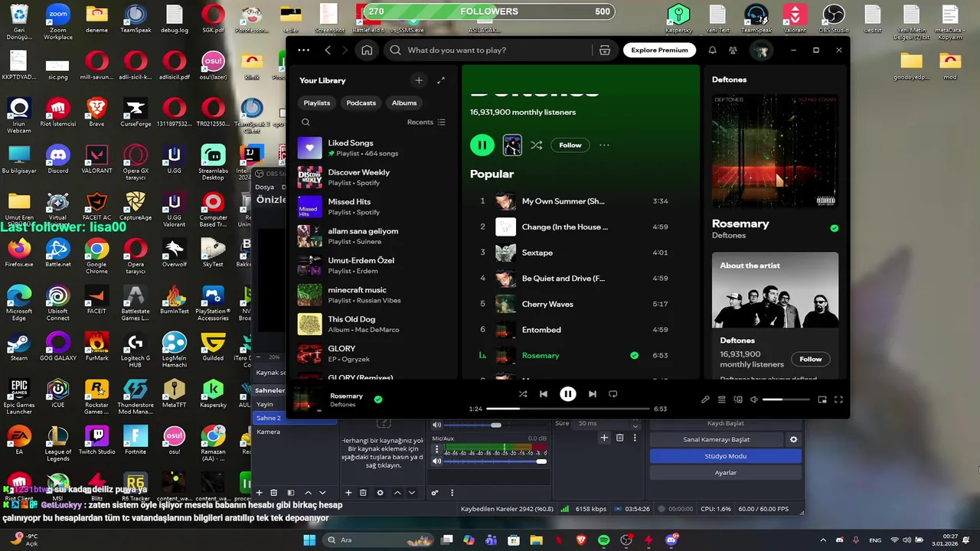Mute the upper OBS audio channel speaker
This screenshot has height=551, width=980.
point(436,425)
